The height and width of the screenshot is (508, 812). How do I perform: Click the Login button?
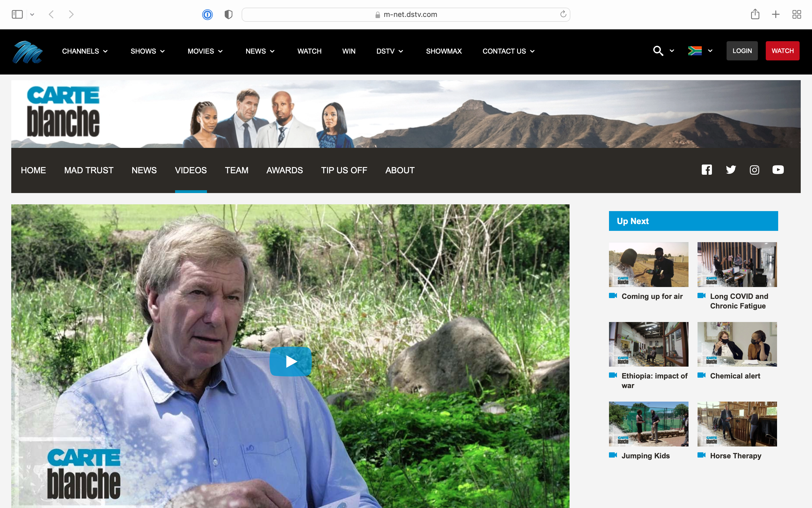742,51
